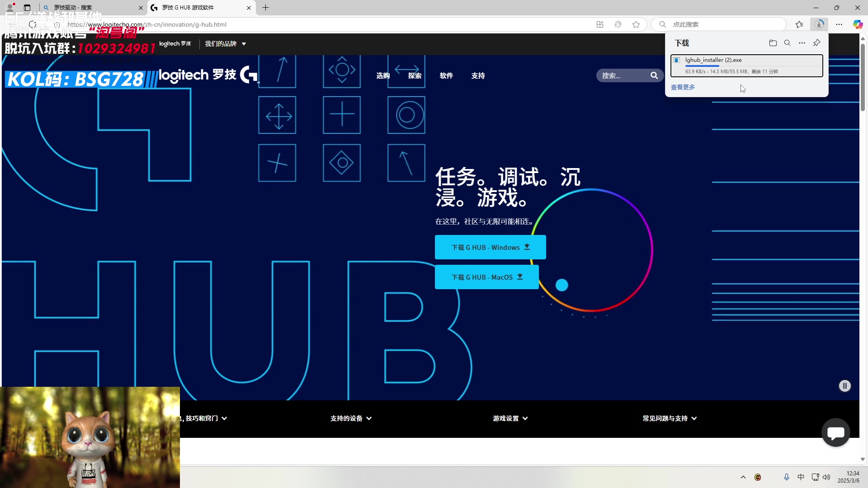Open browser favorites list icon
This screenshot has width=868, height=488.
coord(799,24)
